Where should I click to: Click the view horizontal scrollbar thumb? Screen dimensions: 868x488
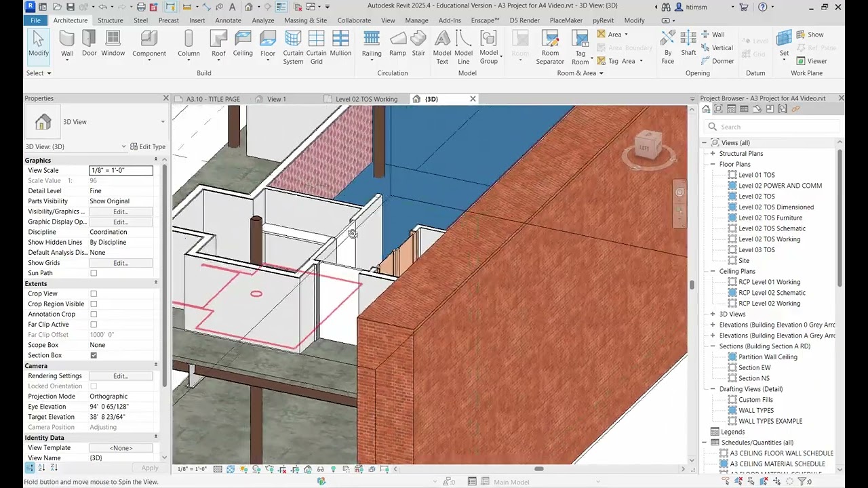point(538,469)
